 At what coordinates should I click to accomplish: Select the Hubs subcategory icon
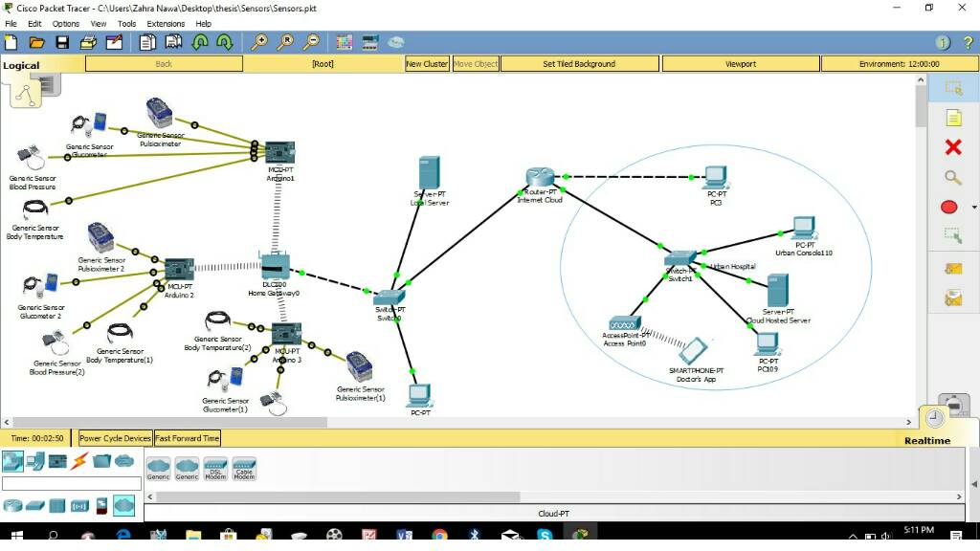56,505
